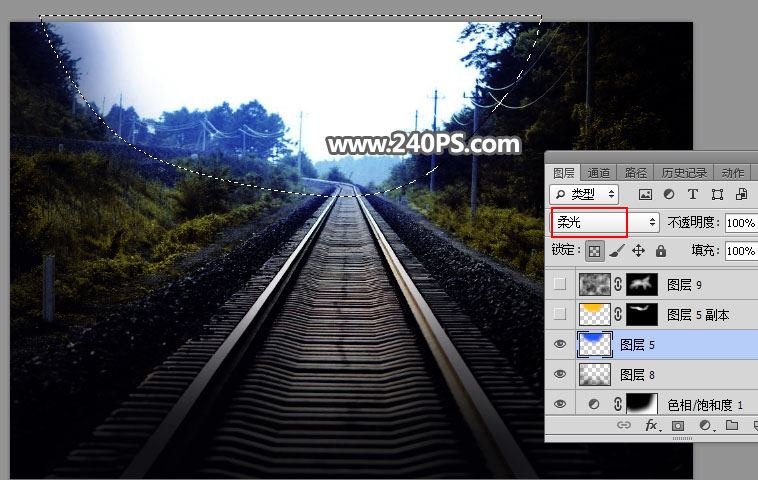
Task: Open the 柔光 blend mode dropdown
Action: click(604, 222)
